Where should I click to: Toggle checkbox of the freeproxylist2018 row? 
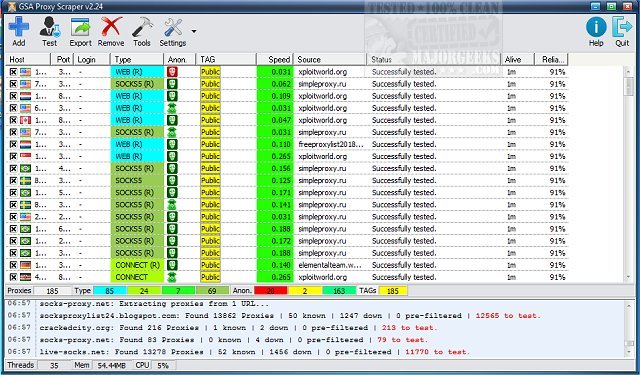(x=13, y=144)
